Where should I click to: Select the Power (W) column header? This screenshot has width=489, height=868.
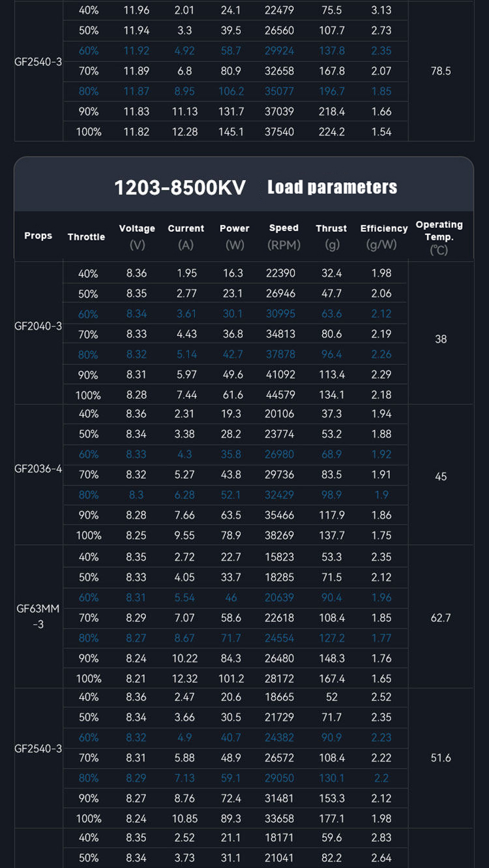(234, 236)
